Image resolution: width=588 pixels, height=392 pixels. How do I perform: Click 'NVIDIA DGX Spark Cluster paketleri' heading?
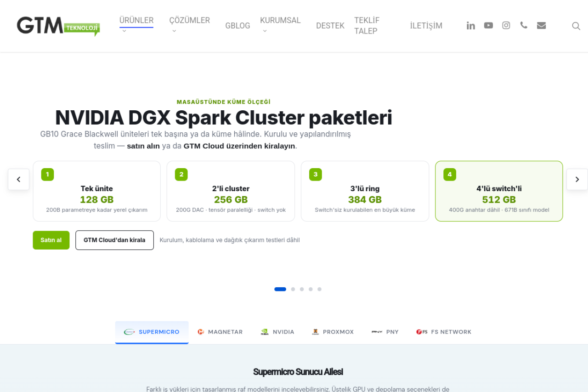click(x=224, y=118)
